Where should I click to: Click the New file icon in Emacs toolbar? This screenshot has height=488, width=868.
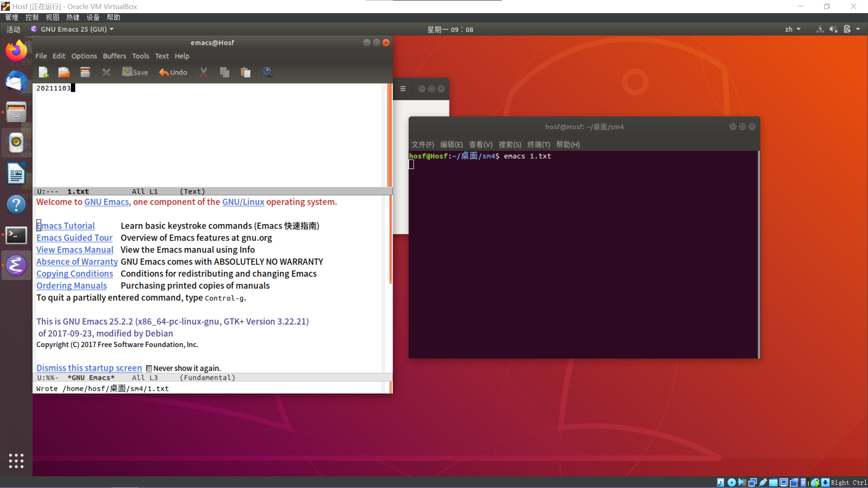pyautogui.click(x=43, y=72)
